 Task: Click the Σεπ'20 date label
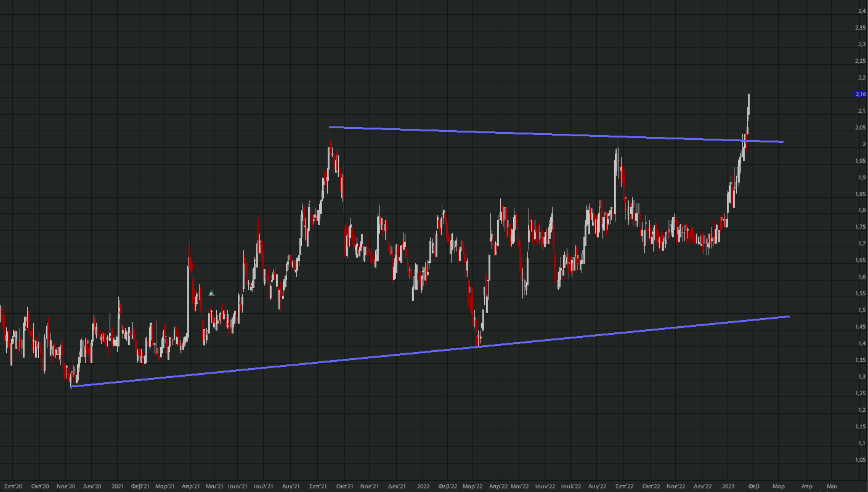pos(14,486)
